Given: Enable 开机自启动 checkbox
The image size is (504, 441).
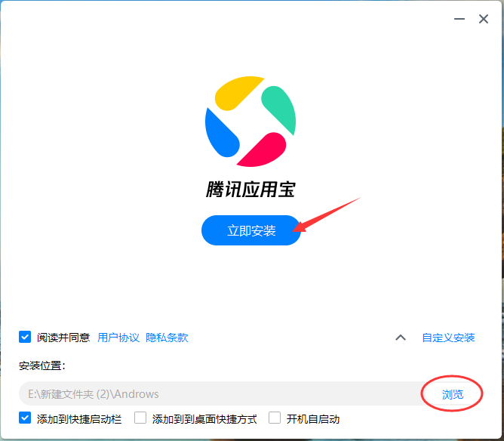Looking at the screenshot, I should [275, 418].
